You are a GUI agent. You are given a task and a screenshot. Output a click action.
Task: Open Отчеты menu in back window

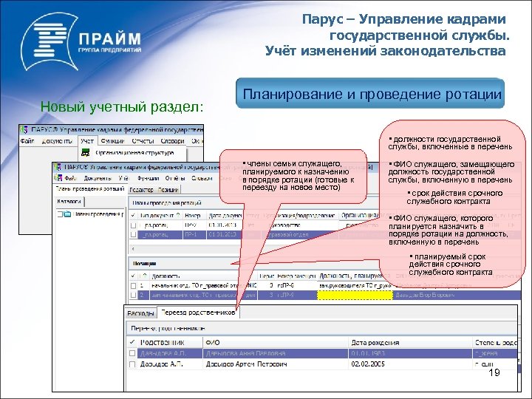[143, 141]
